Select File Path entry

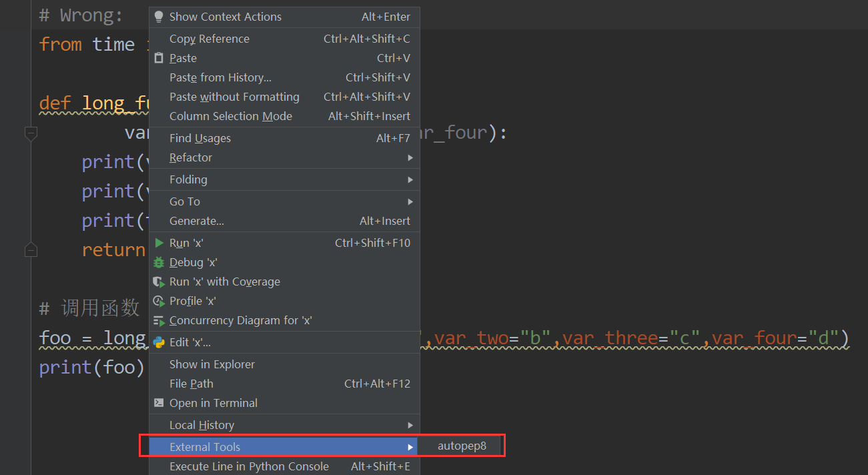(x=284, y=384)
